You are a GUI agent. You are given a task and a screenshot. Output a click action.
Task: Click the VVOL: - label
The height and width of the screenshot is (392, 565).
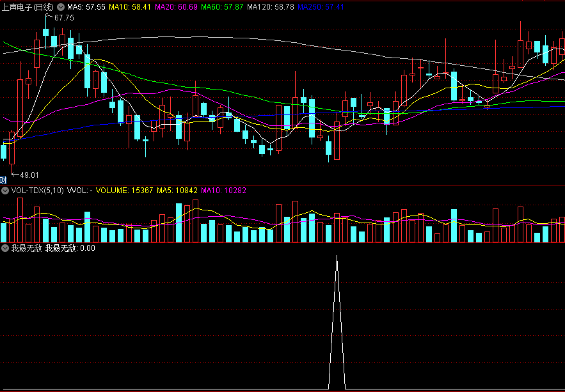pos(79,191)
